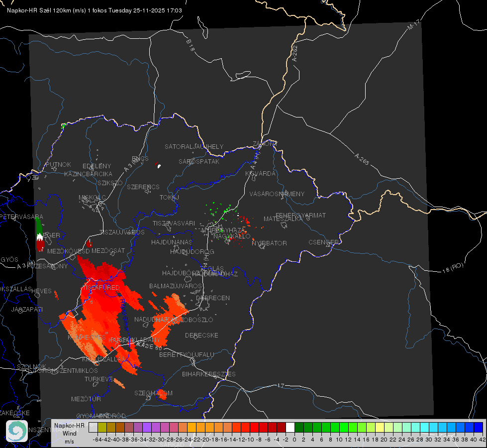
Task: Select the SÁTORALJAÚJHELY label
Action: 194,146
